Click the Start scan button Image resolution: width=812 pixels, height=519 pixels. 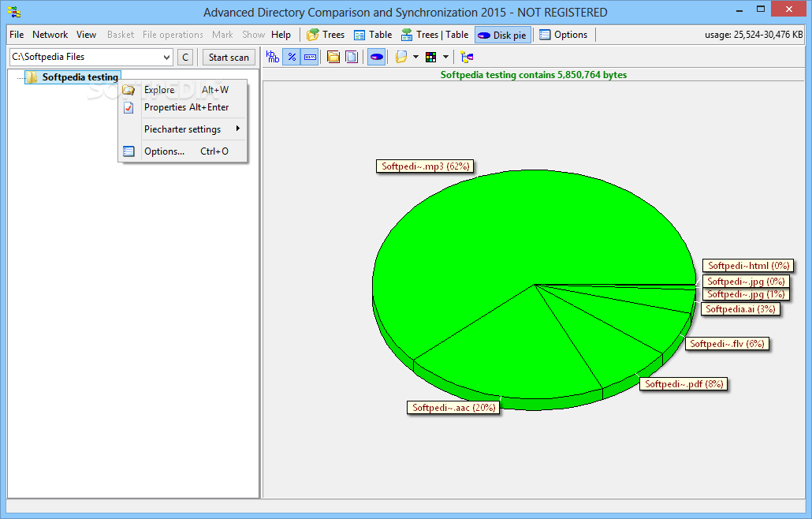(x=229, y=57)
